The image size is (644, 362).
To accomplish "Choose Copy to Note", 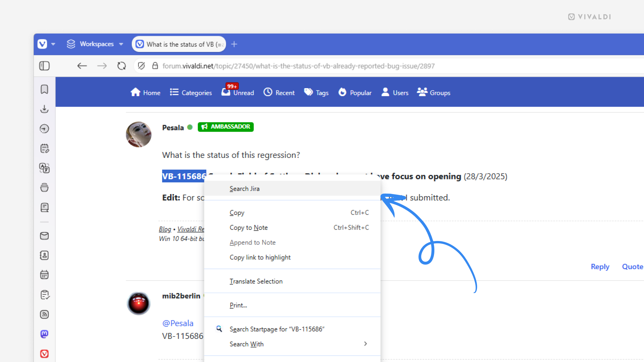I will pos(292,228).
